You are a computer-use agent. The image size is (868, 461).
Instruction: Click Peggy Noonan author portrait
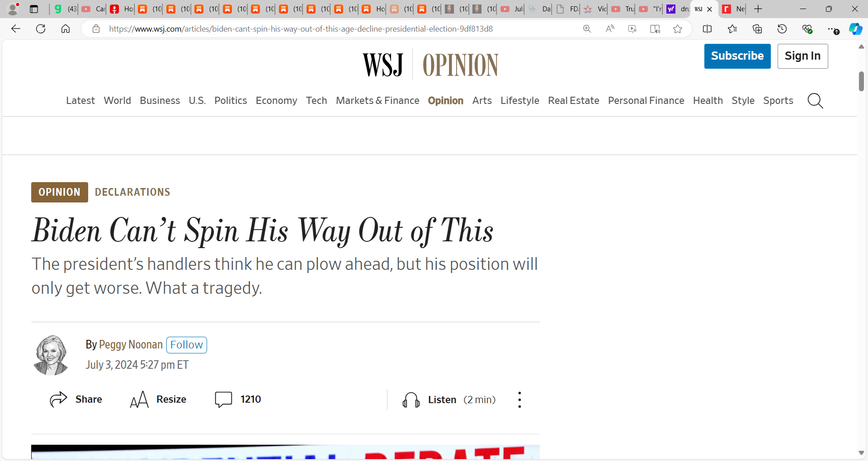(51, 355)
